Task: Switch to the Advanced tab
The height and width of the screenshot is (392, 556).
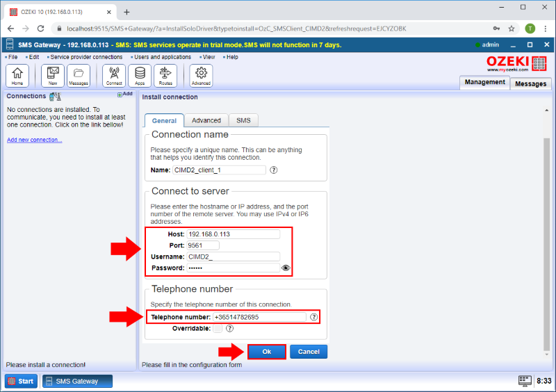Action: [206, 120]
